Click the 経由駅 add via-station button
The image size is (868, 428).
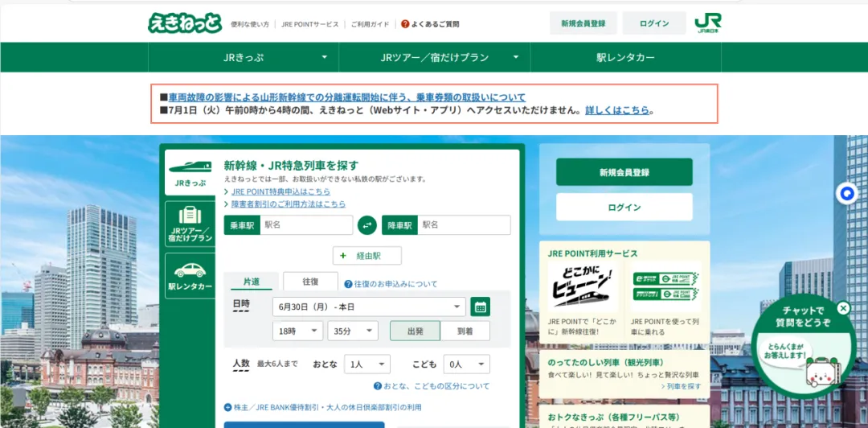[x=367, y=256]
